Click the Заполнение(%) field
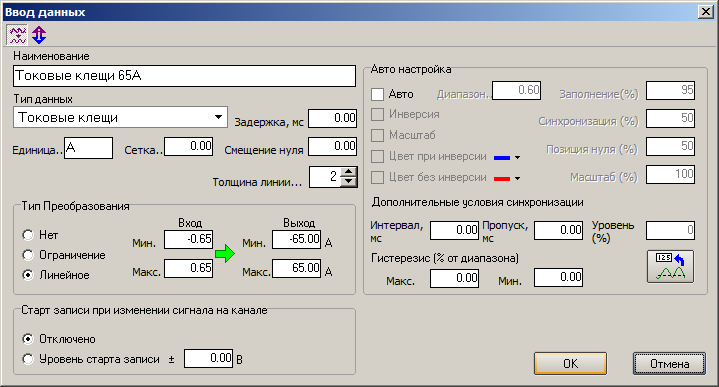 670,90
